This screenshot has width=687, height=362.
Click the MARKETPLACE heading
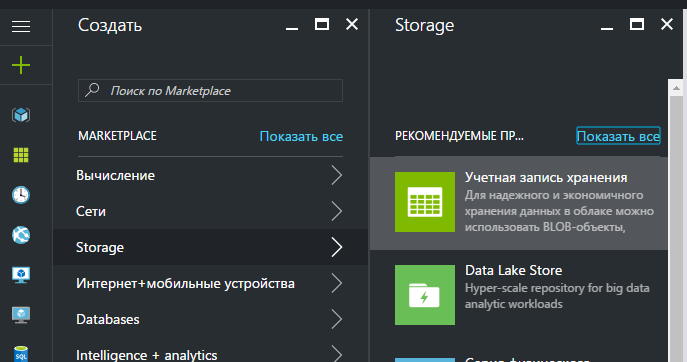pyautogui.click(x=117, y=136)
